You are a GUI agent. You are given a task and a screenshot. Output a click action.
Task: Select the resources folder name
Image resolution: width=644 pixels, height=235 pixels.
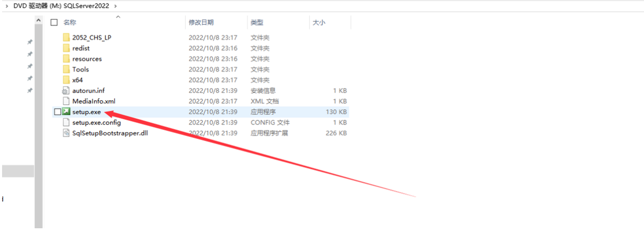tap(87, 59)
